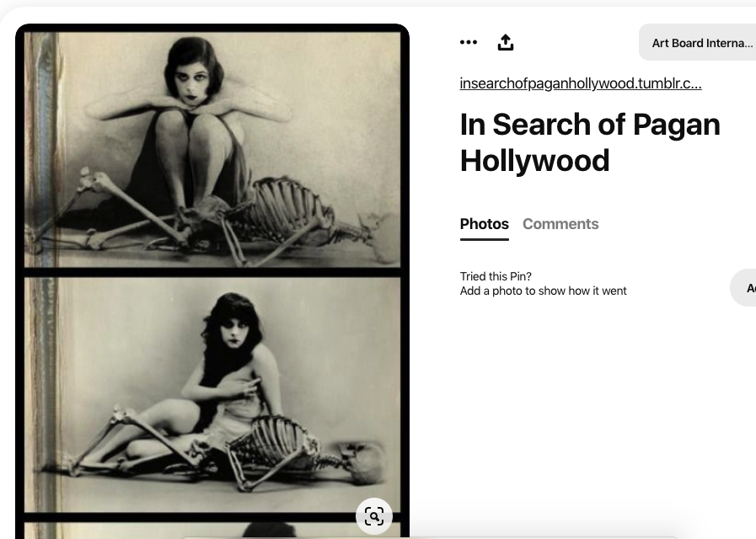
Task: Switch to the Photos tab
Action: 484,224
